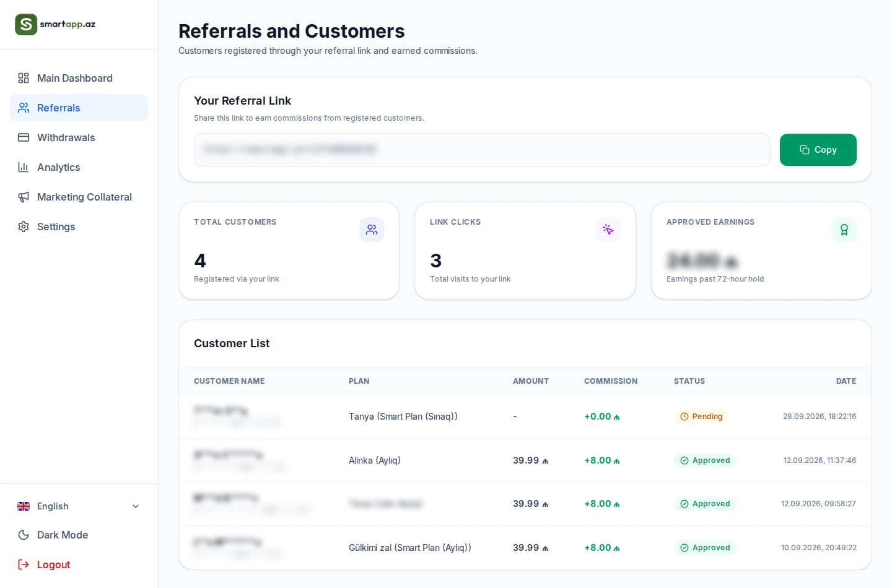
Task: Toggle Dark Mode
Action: click(x=79, y=535)
